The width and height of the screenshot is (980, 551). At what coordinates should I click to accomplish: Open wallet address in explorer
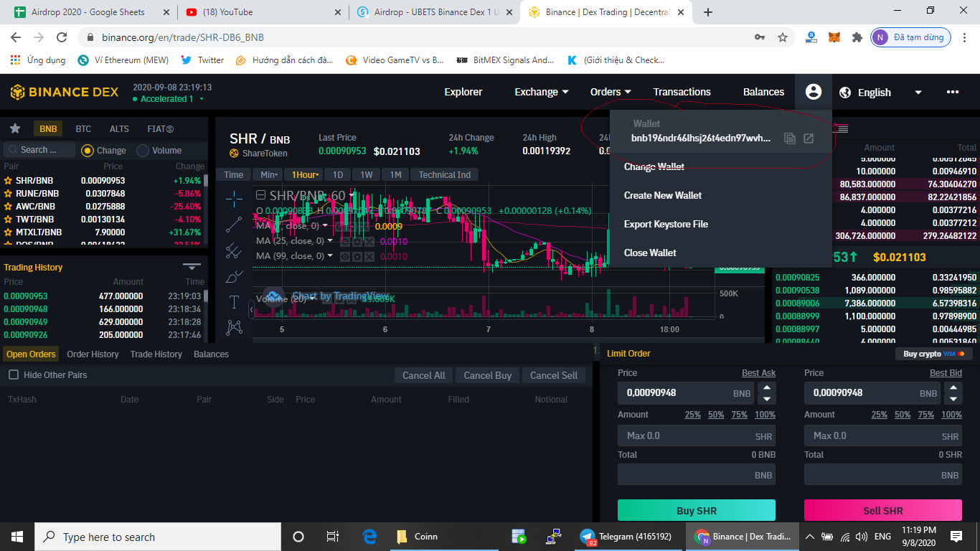[809, 138]
